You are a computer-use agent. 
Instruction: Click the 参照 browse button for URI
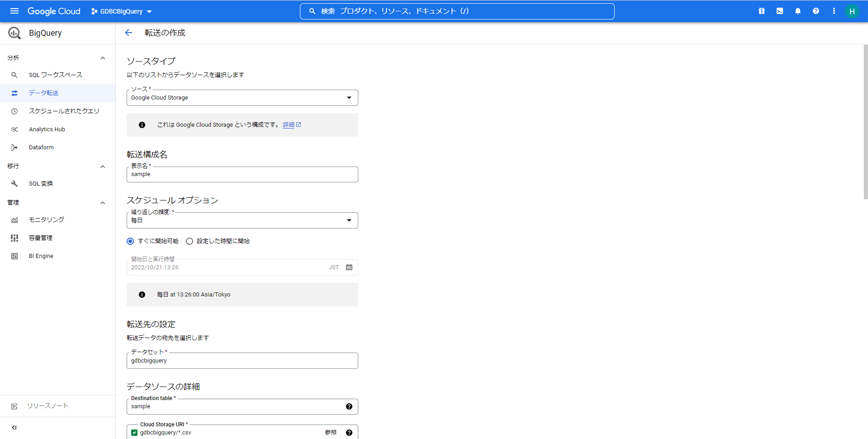point(331,433)
